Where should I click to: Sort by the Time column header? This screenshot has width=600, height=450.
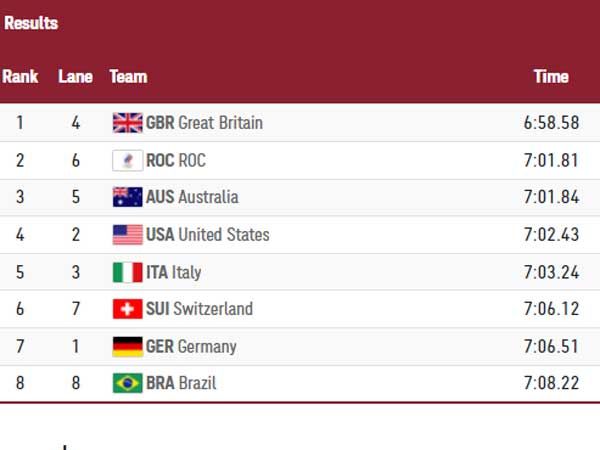(x=551, y=76)
